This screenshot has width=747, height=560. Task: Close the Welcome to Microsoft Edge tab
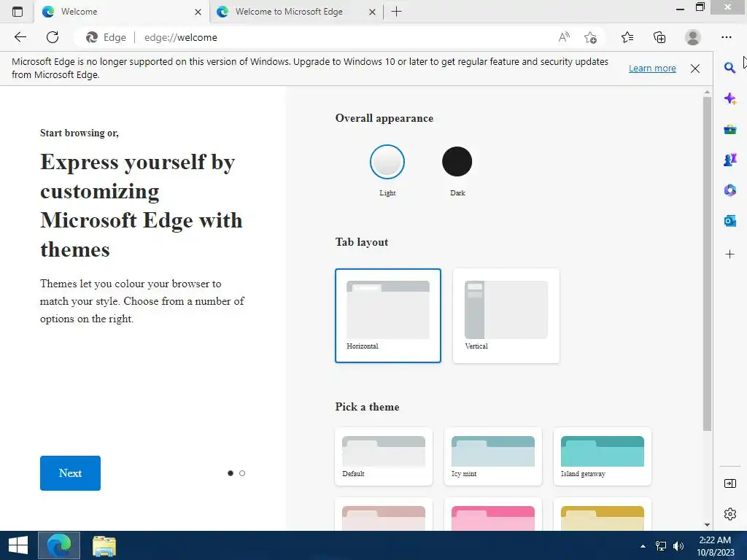pyautogui.click(x=372, y=12)
